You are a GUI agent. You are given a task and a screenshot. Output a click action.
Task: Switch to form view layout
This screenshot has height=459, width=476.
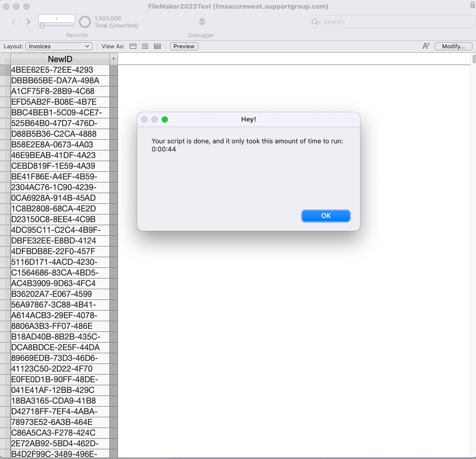pos(133,46)
